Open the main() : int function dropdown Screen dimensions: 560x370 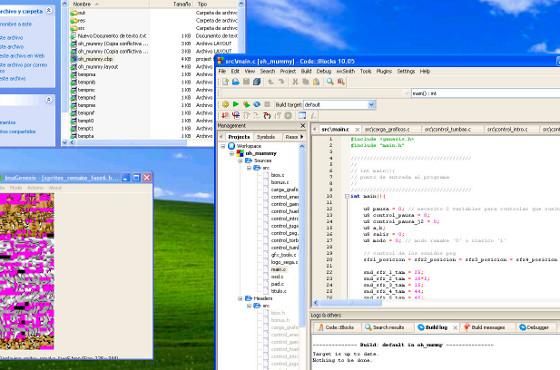(485, 94)
